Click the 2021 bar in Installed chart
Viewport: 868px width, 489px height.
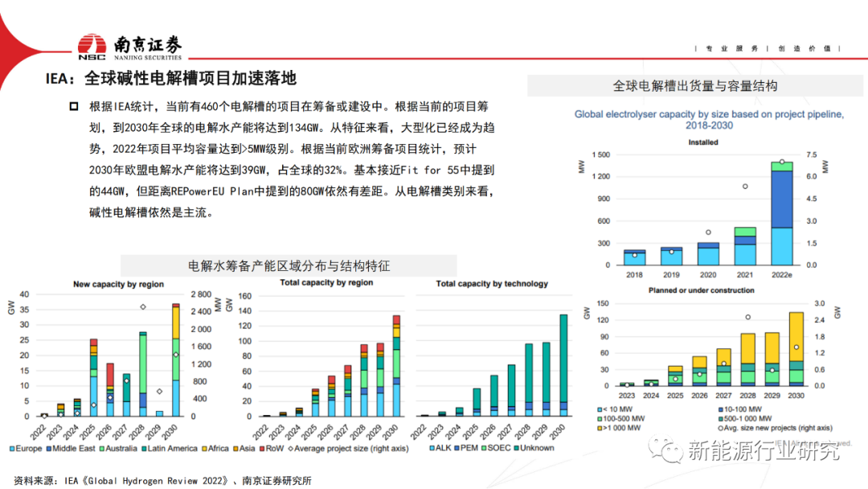(745, 246)
